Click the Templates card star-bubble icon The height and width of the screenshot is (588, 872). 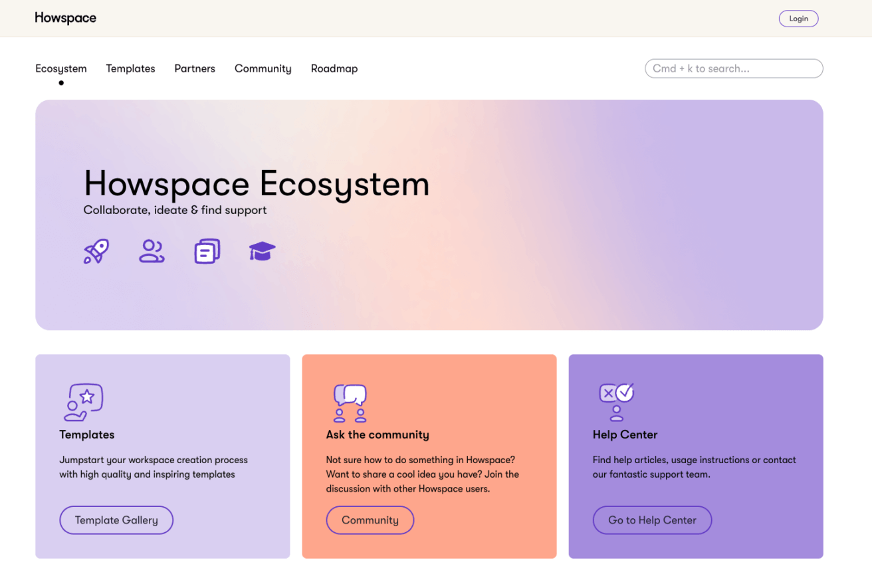point(84,402)
